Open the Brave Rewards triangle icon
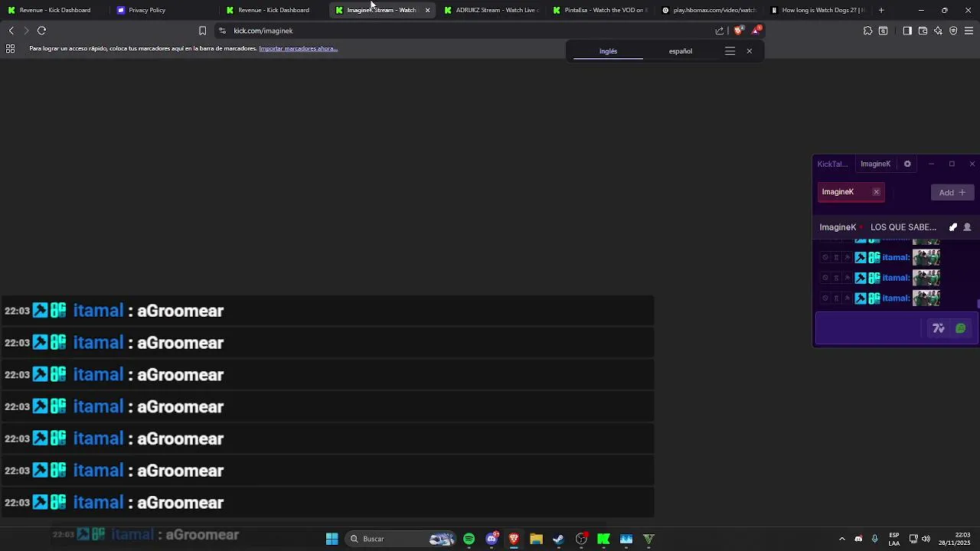This screenshot has height=551, width=980. [756, 30]
